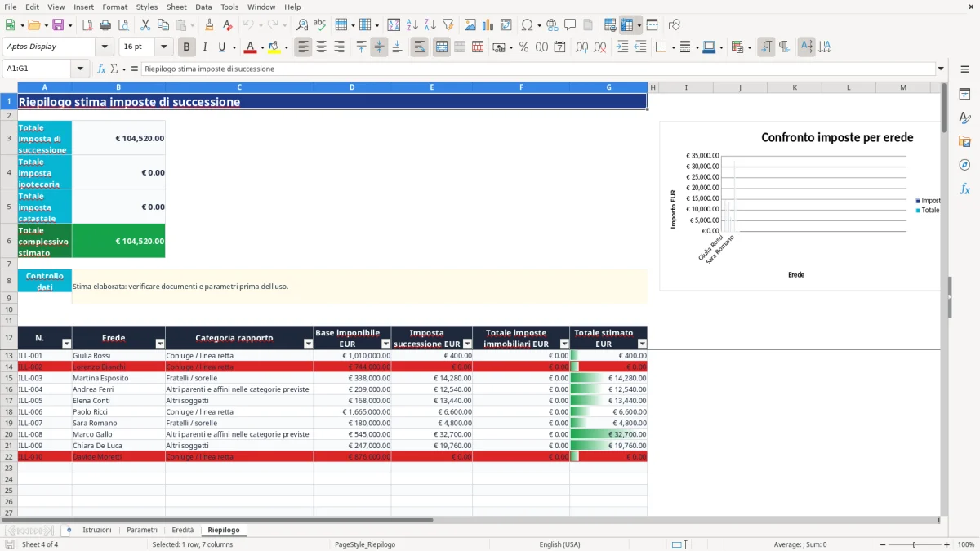980x551 pixels.
Task: Open the Sheet menu
Action: tap(176, 7)
